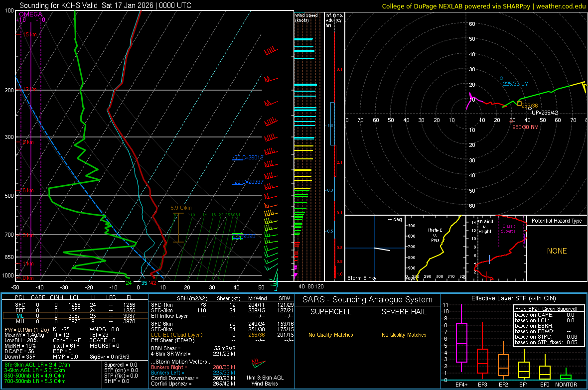
Task: Click 'No Quality Matches' under SUPERCELL
Action: pos(331,335)
